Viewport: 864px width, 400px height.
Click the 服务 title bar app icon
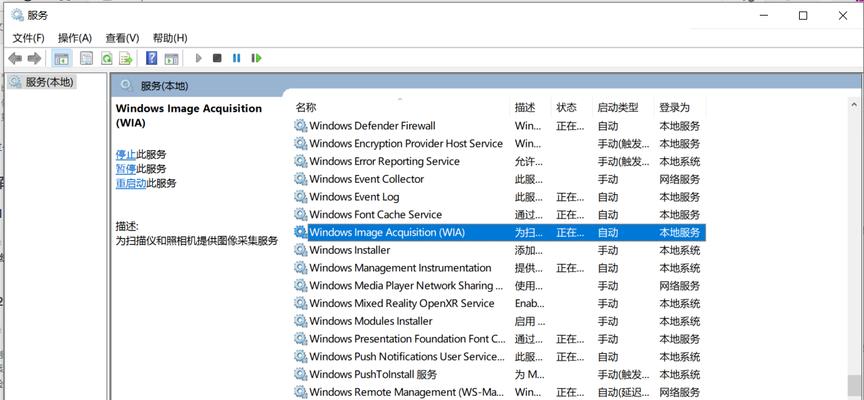pos(18,15)
